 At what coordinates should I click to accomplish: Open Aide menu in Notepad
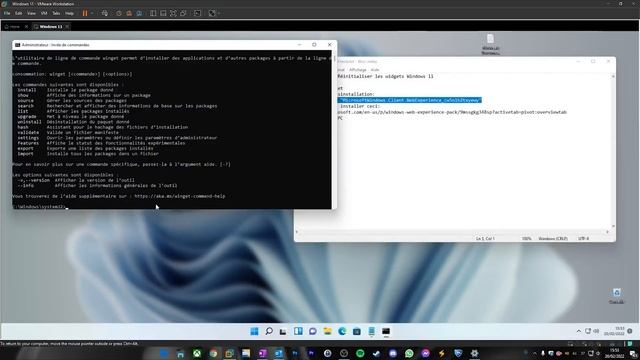(375, 70)
